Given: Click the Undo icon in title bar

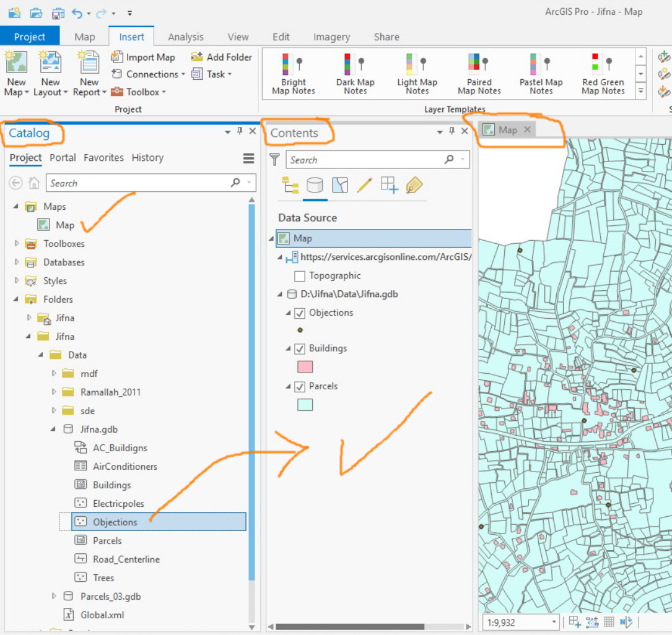Looking at the screenshot, I should [x=77, y=13].
